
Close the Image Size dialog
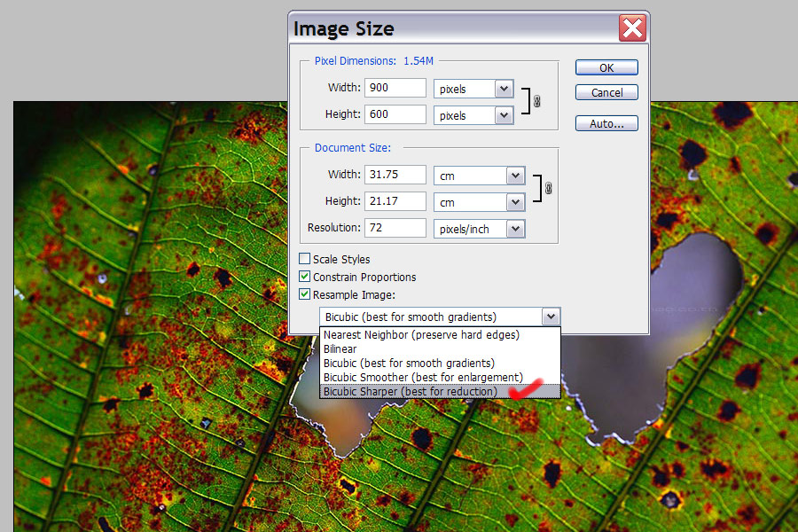pyautogui.click(x=632, y=28)
